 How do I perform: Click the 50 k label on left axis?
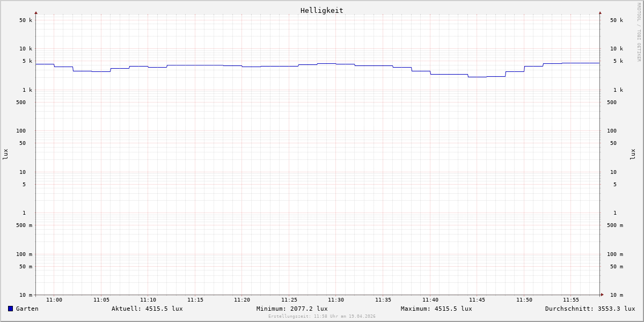click(26, 20)
